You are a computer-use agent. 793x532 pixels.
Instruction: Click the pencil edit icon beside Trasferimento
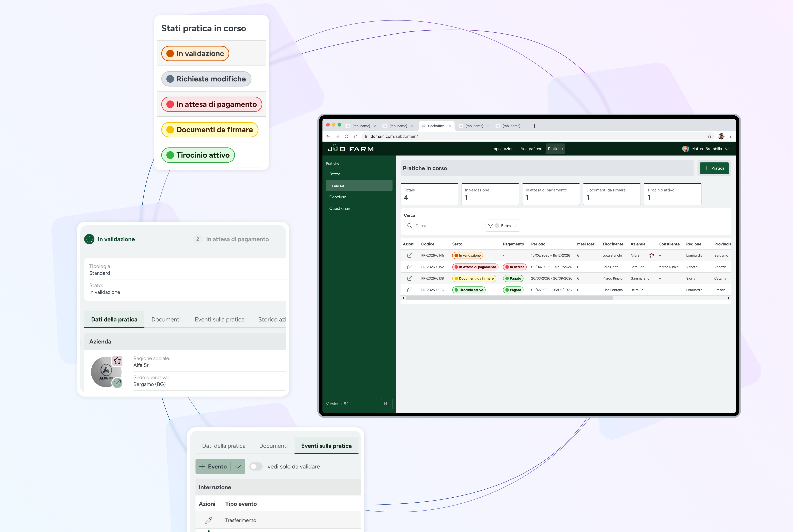[209, 520]
